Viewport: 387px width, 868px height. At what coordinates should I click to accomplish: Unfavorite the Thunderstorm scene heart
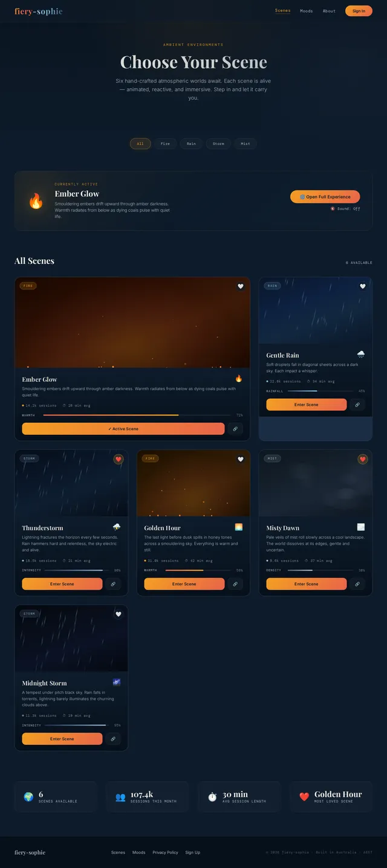pos(119,459)
